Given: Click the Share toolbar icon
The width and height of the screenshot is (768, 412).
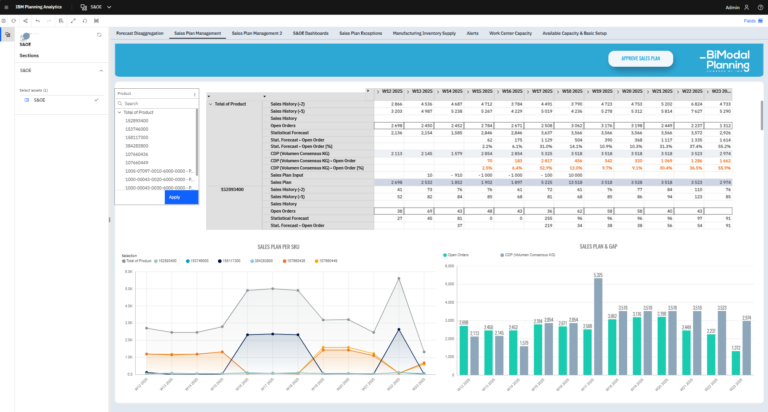Looking at the screenshot, I should pos(25,21).
